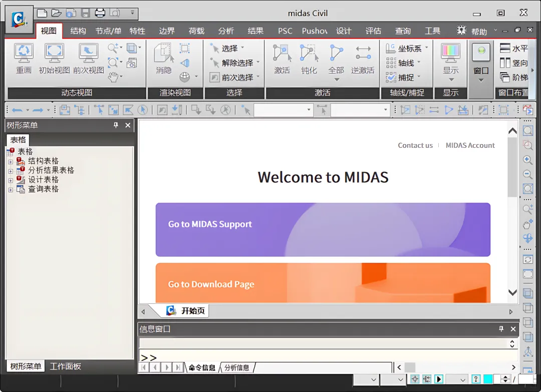Viewport: 541px width, 392px height.
Task: Open the 选择 dropdown arrow
Action: tap(242, 48)
